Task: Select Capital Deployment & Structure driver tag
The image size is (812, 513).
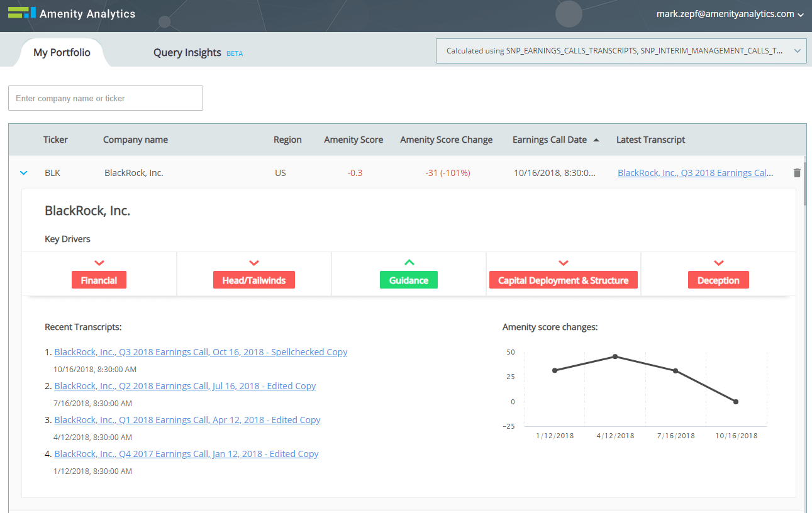Action: pos(564,280)
